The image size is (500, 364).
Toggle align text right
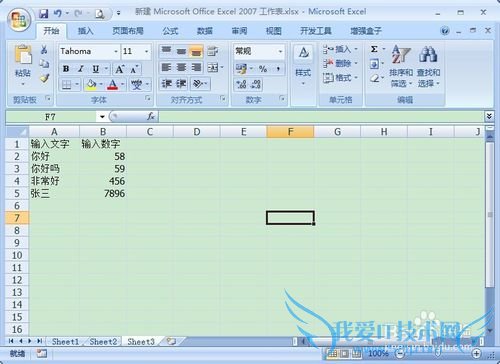(196, 68)
